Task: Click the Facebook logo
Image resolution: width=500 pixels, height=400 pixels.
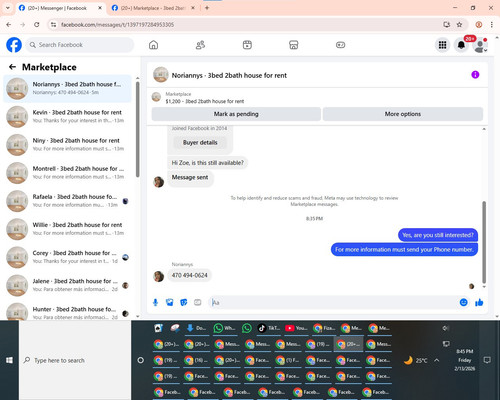Action: 14,45
